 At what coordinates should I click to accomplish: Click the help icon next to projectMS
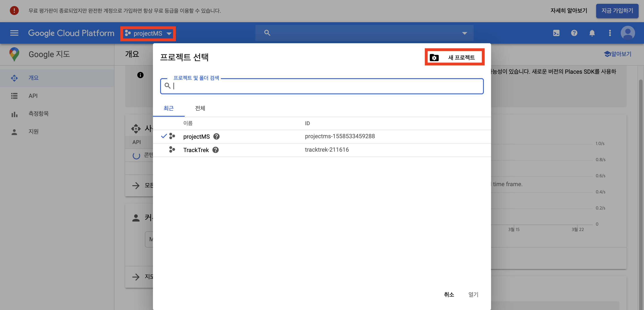point(216,136)
